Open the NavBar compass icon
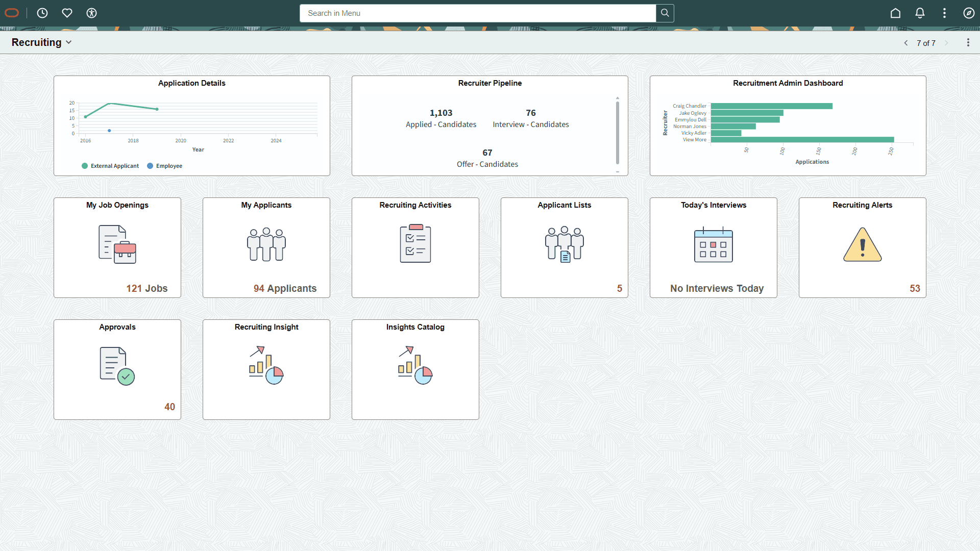The width and height of the screenshot is (980, 551). click(969, 13)
